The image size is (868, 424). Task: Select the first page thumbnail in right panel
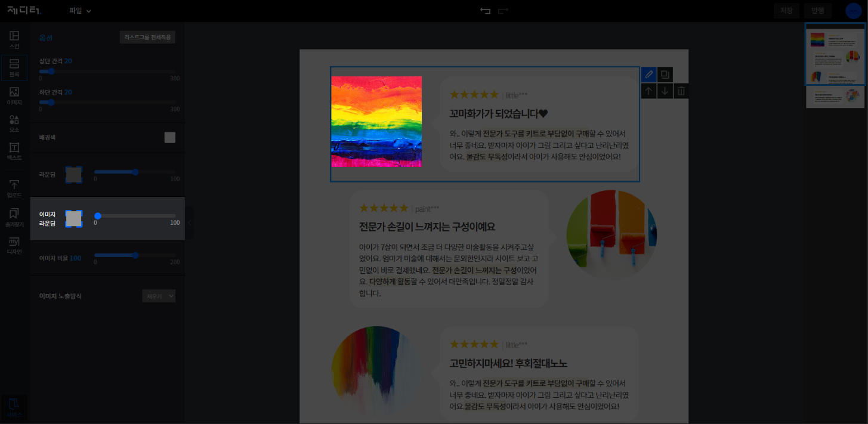tap(835, 54)
